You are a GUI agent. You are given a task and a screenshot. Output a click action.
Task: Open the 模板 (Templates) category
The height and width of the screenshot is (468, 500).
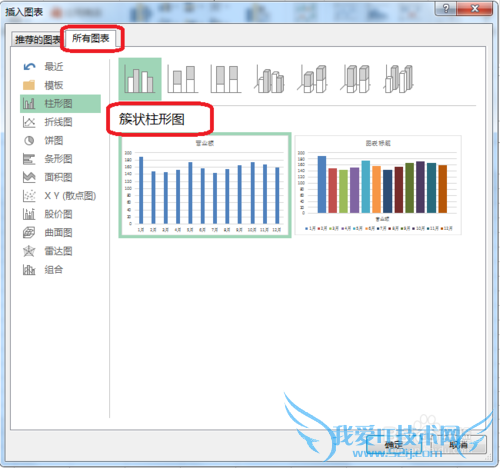click(x=60, y=85)
